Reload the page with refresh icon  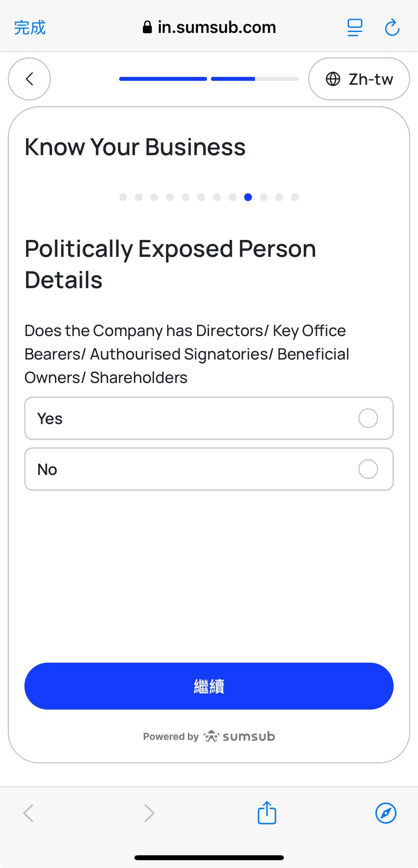pos(392,28)
